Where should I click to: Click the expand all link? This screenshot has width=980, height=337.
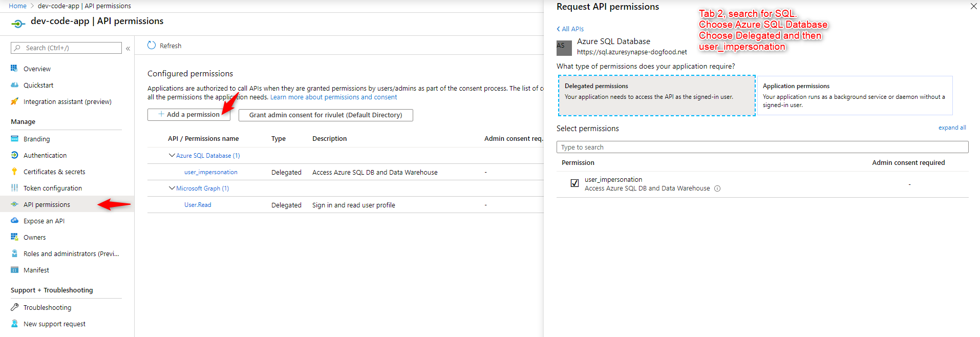click(x=952, y=128)
